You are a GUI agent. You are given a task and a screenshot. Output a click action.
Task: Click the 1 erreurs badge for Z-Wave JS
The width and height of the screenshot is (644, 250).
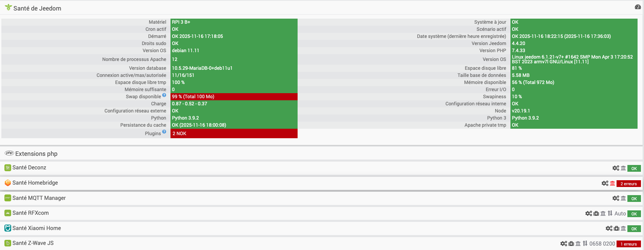click(x=628, y=244)
